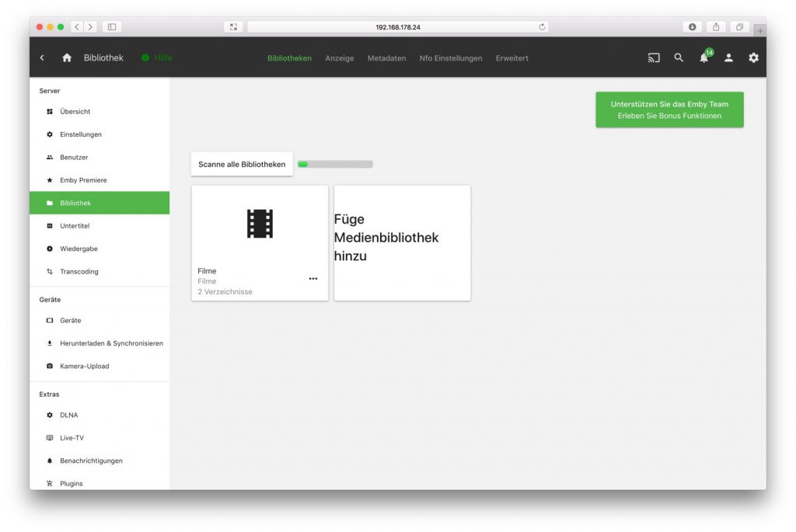The width and height of the screenshot is (796, 532).
Task: Toggle Safari sidebar button
Action: point(112,27)
